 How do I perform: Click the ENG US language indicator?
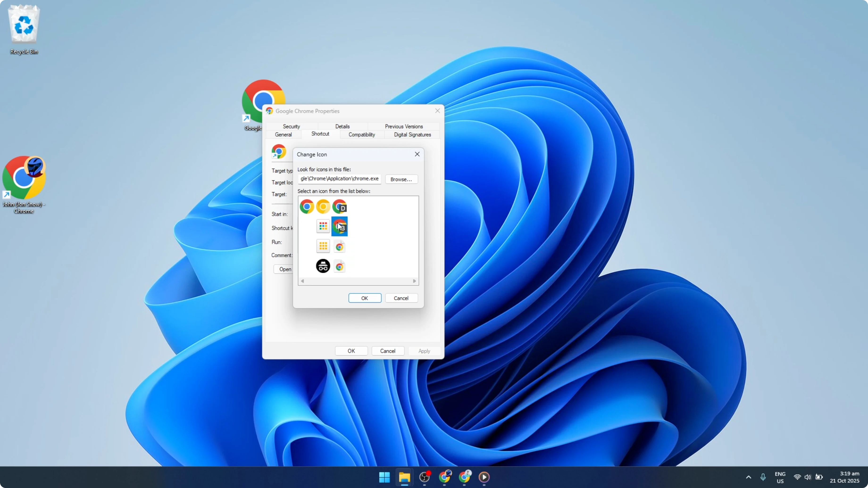(780, 477)
